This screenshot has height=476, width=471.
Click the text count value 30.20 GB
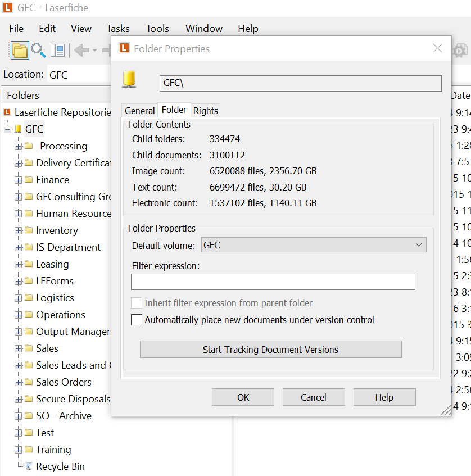[288, 187]
